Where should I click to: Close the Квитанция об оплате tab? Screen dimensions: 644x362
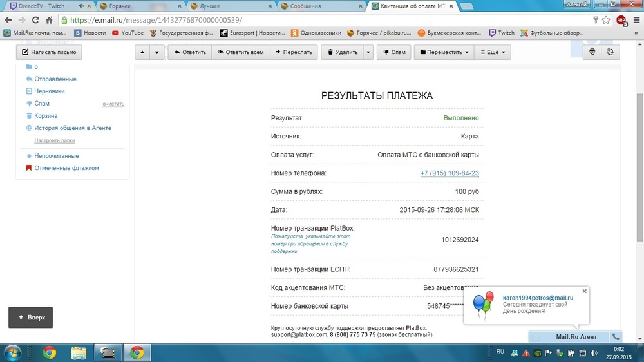coord(451,6)
